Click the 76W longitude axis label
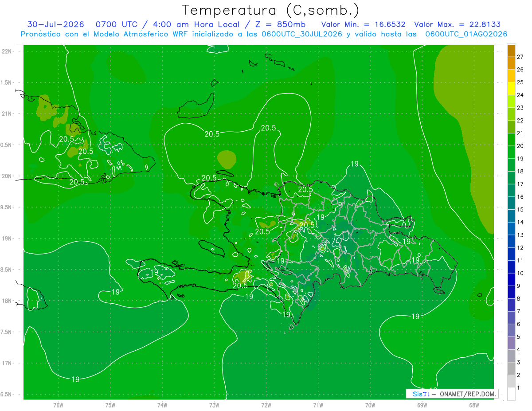This screenshot has width=532, height=411. pos(58,405)
